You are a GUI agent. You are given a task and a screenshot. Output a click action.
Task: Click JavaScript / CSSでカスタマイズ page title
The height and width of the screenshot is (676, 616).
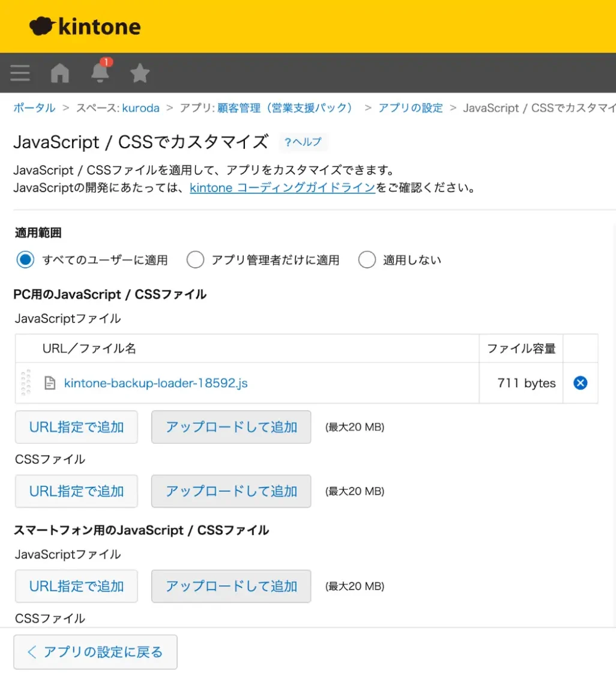click(x=141, y=142)
